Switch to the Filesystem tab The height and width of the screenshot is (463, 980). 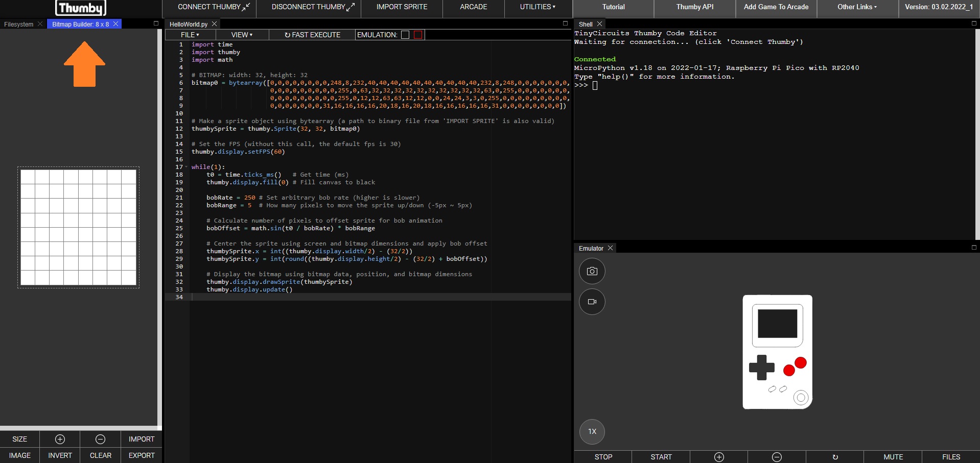tap(19, 24)
